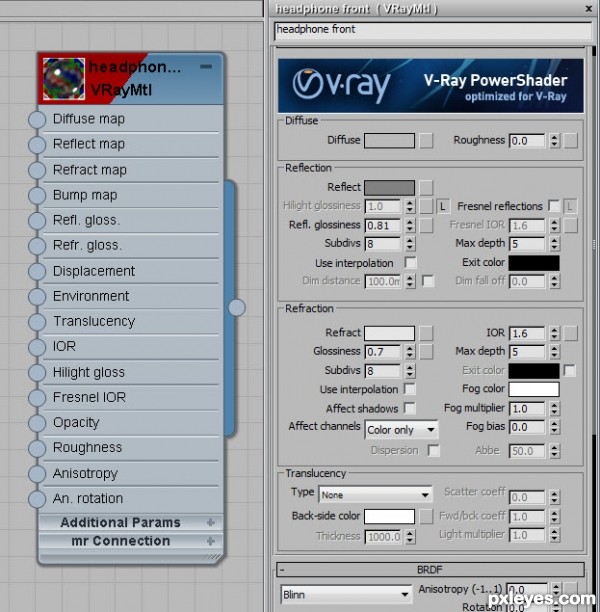600x612 pixels.
Task: Click the Reflect map slot button
Action: 426,188
